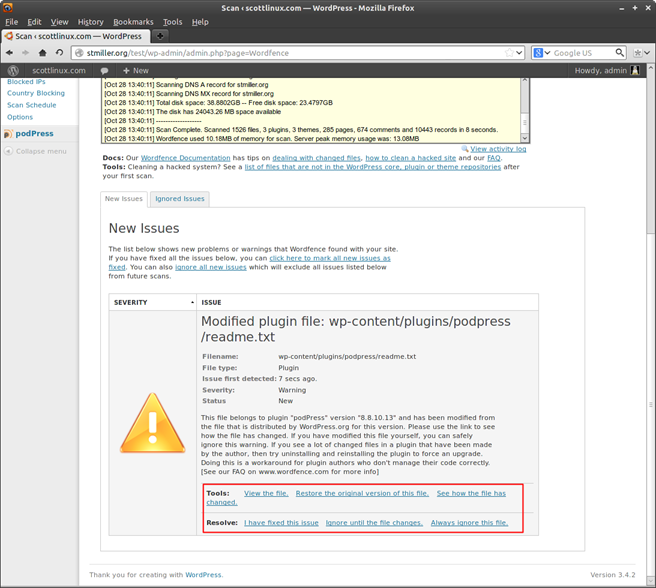The height and width of the screenshot is (588, 656).
Task: Open a new tab with the plus button
Action: (x=160, y=36)
